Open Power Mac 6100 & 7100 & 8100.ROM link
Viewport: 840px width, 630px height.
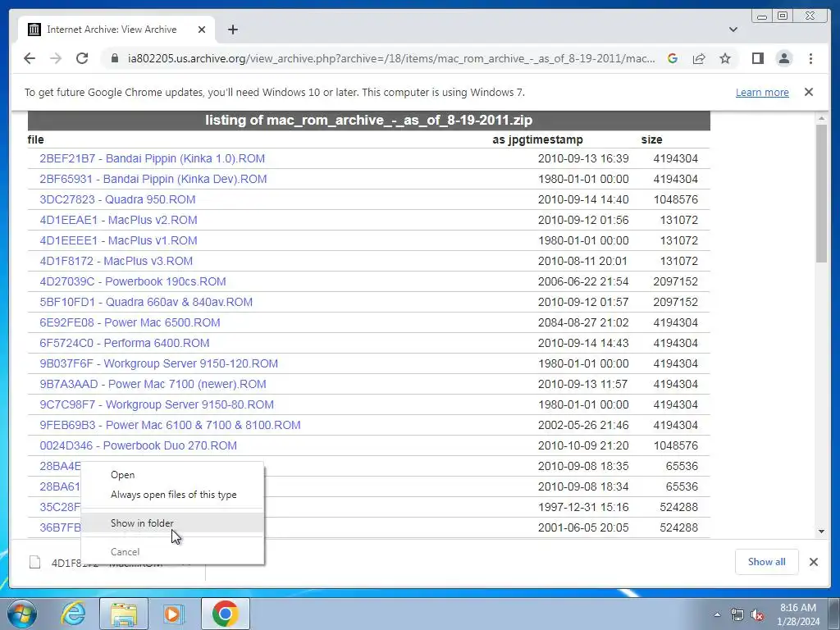170,425
